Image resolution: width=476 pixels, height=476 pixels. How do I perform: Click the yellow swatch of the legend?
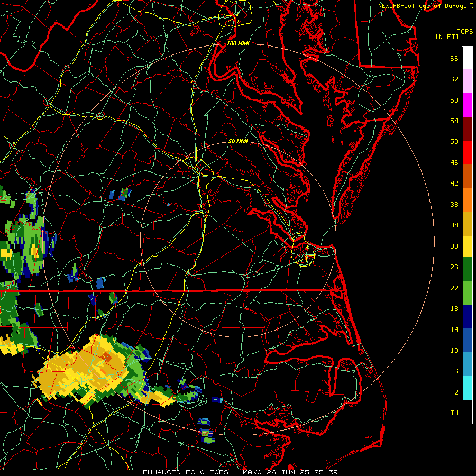click(467, 246)
